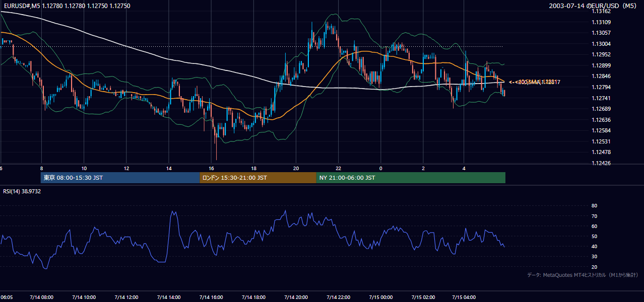Click price axis label 1.13057
This screenshot has width=644, height=302.
[x=602, y=33]
